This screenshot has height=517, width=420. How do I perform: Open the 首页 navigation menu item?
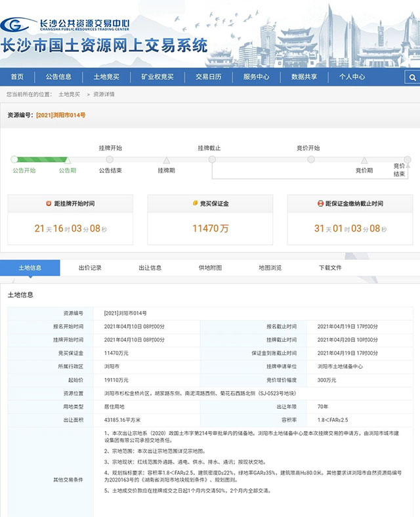click(17, 77)
